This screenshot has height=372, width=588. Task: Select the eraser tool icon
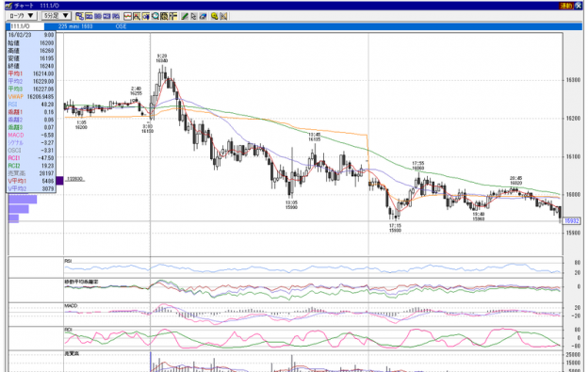pyautogui.click(x=203, y=16)
